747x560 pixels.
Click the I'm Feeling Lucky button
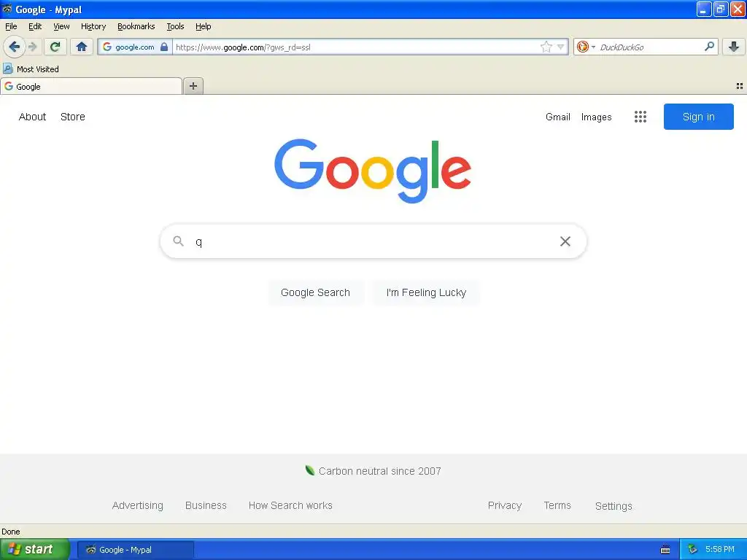[426, 292]
